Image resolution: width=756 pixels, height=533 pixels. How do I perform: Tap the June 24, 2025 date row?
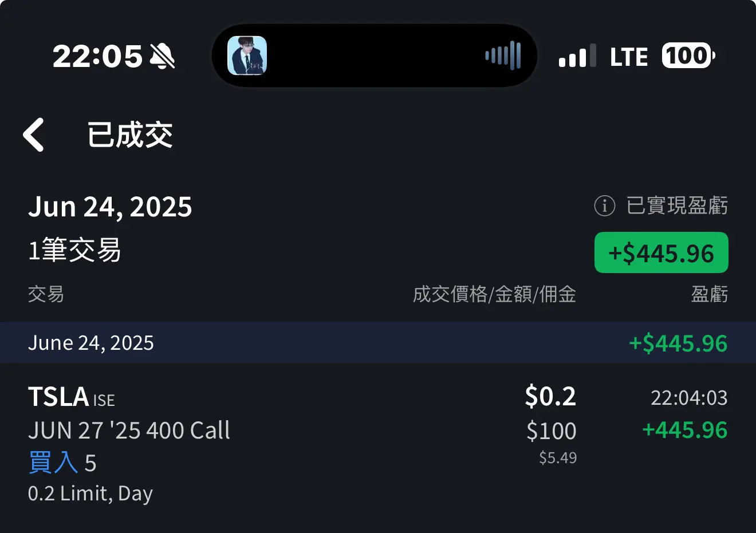coord(378,342)
